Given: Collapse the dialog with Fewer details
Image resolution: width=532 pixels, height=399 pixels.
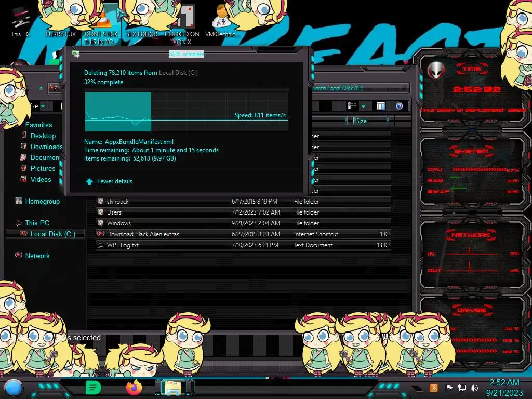Looking at the screenshot, I should 109,181.
